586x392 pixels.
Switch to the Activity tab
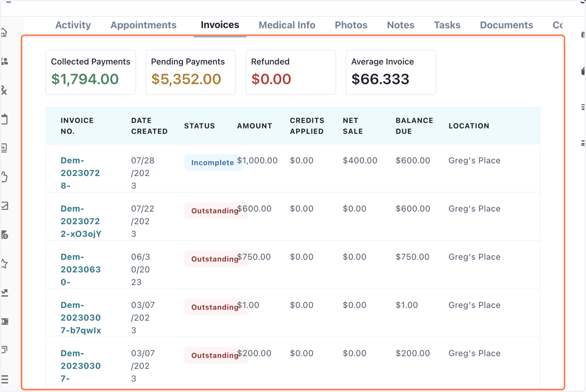pos(73,25)
